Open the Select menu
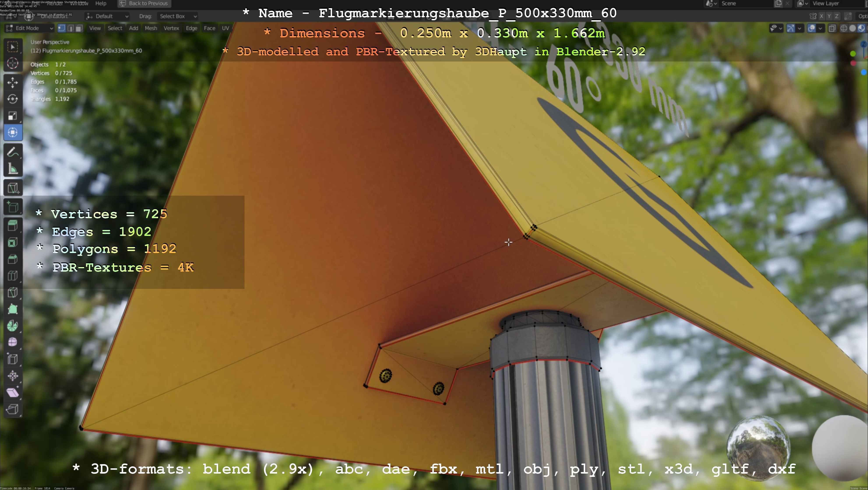Screen dimensions: 868x490 tap(115, 28)
